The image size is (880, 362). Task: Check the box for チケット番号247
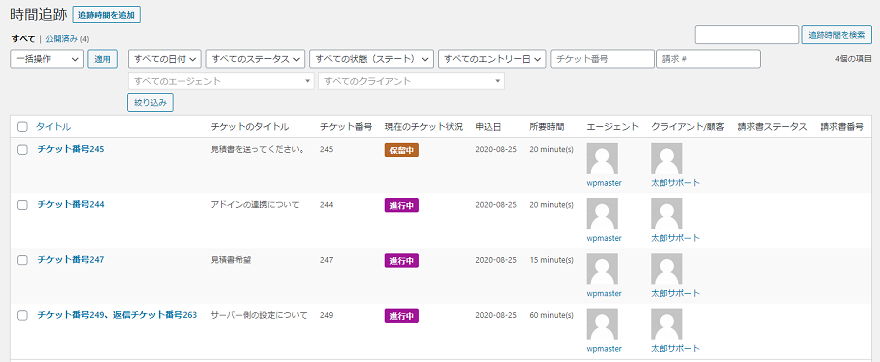click(x=22, y=260)
